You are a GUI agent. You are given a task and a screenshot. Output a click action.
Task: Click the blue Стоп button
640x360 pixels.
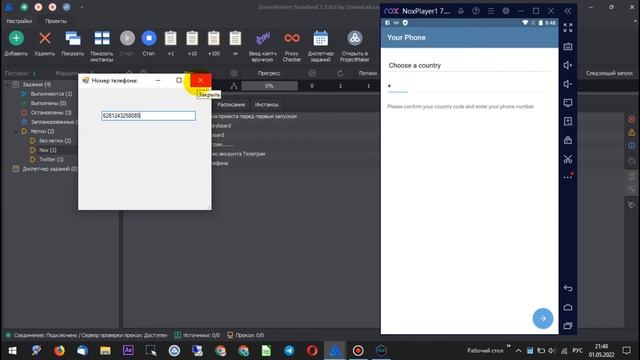pos(149,38)
